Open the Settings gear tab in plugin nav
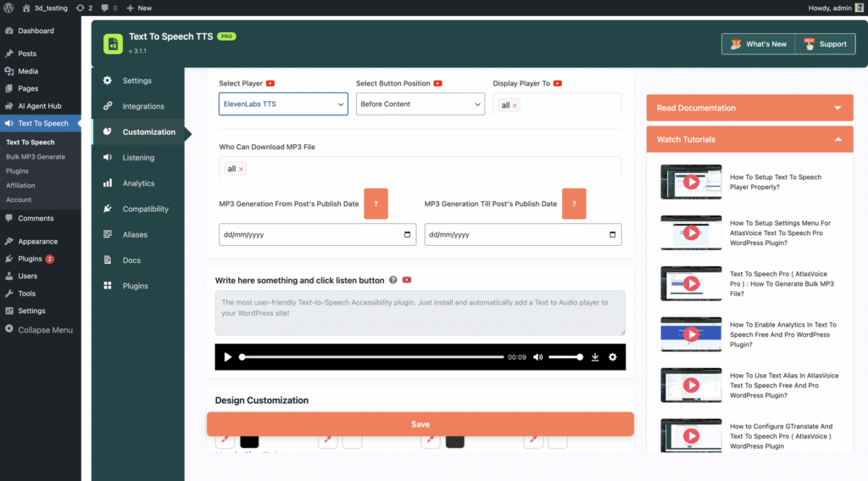The height and width of the screenshot is (481, 868). tap(136, 81)
